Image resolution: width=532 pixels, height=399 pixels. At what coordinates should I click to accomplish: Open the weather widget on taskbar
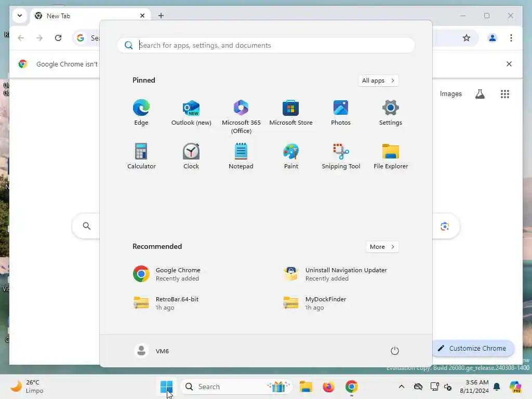(x=27, y=387)
